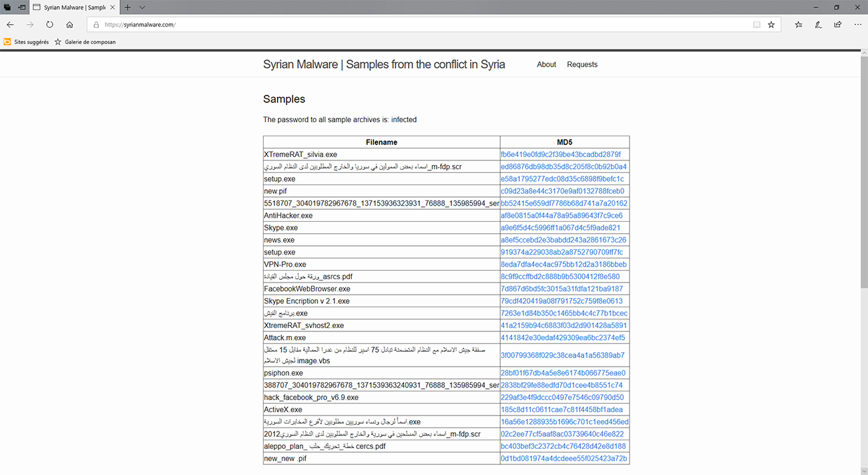Set these tabs aside
Viewport: 868px width, 475px height.
click(x=7, y=7)
